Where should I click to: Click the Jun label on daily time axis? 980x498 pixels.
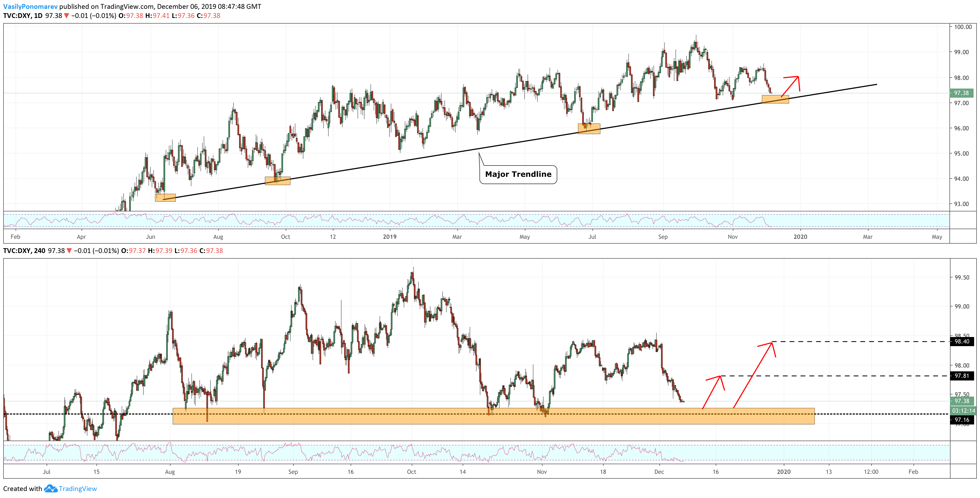coord(151,237)
